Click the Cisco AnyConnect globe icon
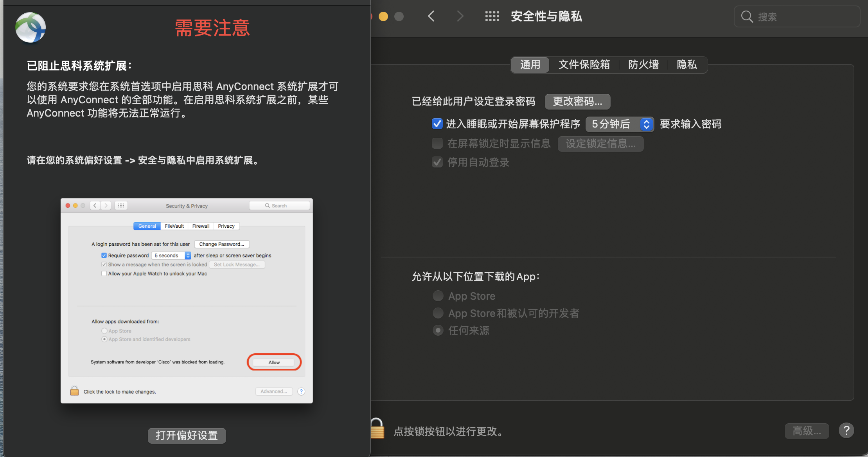The height and width of the screenshot is (457, 868). 31,27
